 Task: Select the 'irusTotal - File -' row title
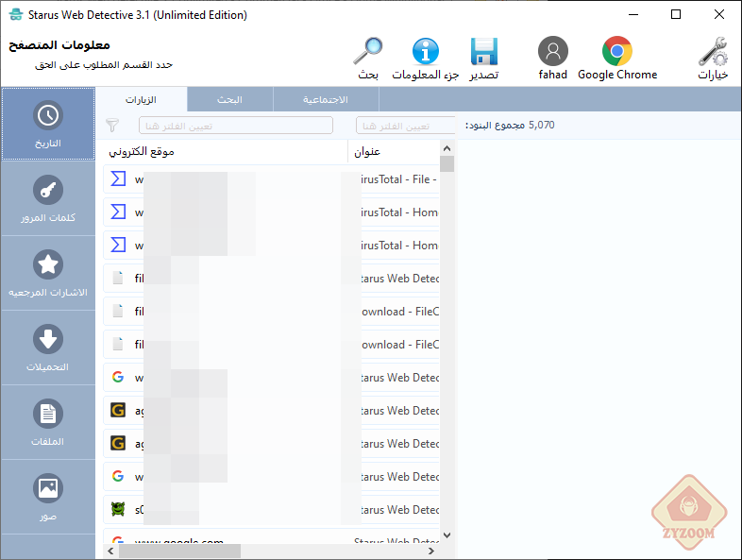point(399,179)
